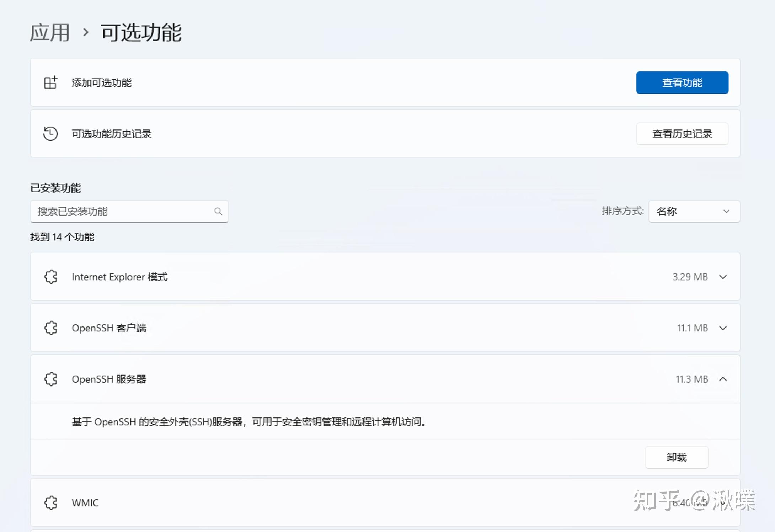The image size is (775, 532).
Task: Click the 查看历史记录 button
Action: click(682, 134)
